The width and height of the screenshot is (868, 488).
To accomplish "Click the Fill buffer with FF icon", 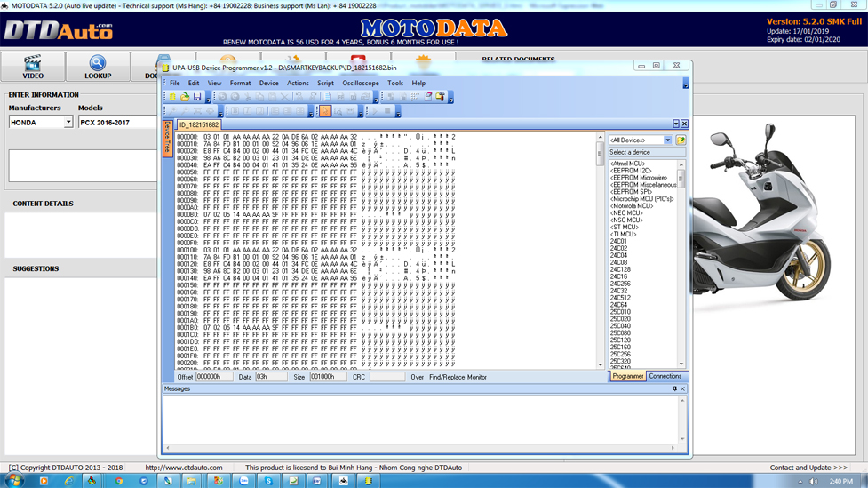I will [340, 97].
